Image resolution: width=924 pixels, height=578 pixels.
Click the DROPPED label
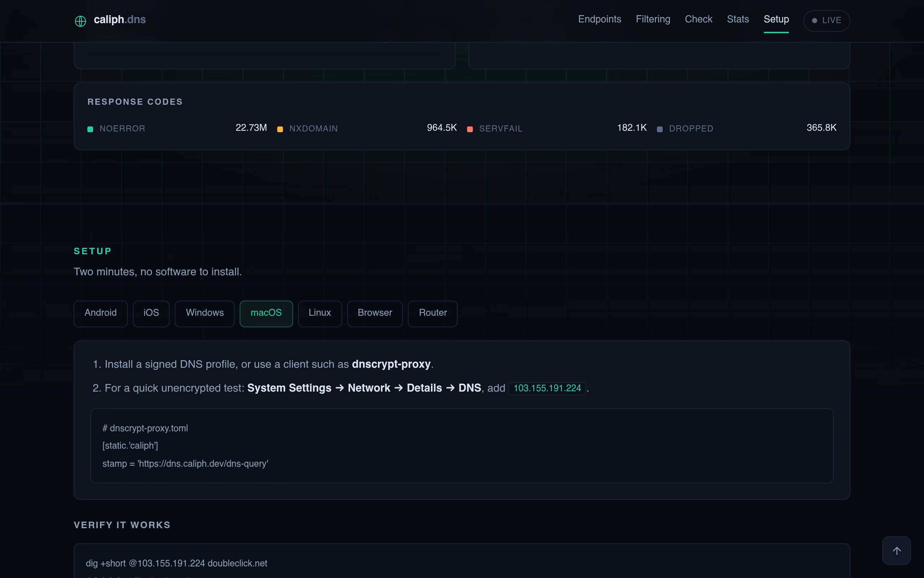(691, 129)
